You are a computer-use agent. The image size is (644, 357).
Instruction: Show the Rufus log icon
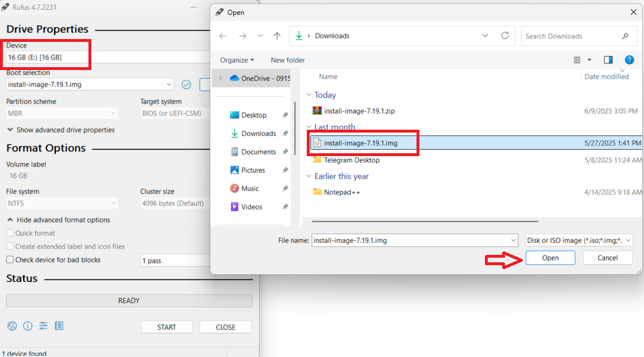59,326
